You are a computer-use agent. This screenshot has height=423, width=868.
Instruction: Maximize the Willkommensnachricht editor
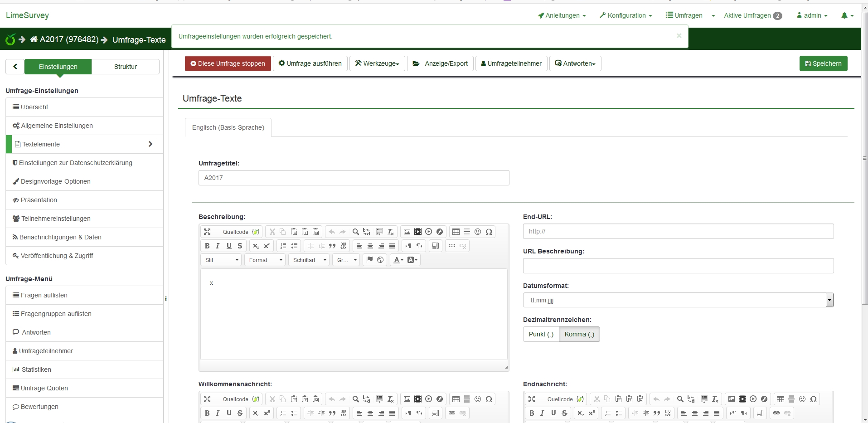[207, 399]
